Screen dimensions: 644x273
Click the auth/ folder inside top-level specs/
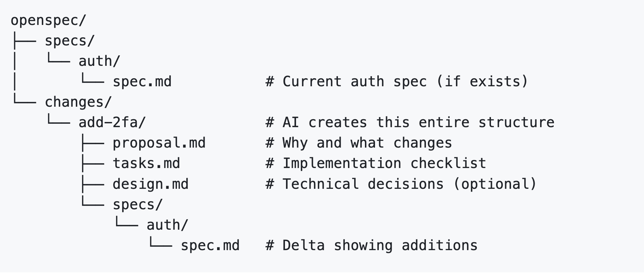pos(99,61)
